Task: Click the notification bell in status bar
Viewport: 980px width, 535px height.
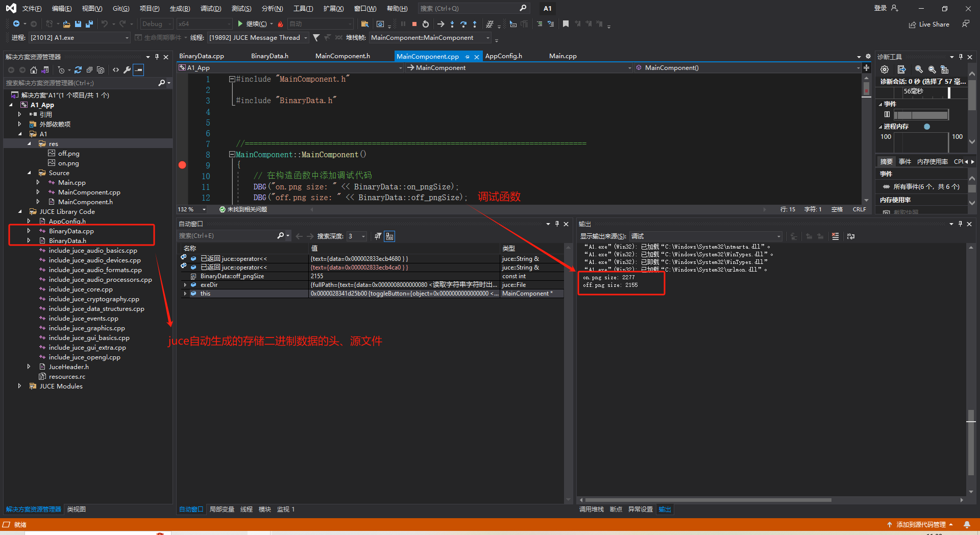Action: pos(967,524)
